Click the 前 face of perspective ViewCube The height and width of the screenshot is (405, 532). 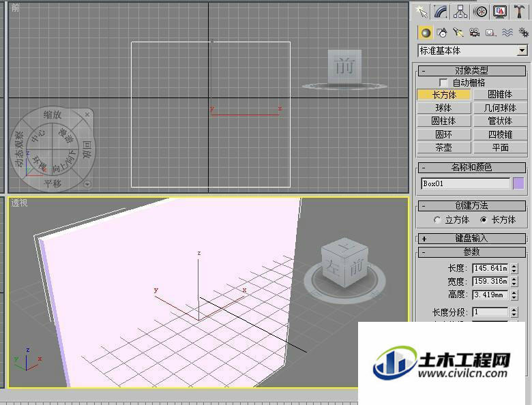[x=356, y=268]
